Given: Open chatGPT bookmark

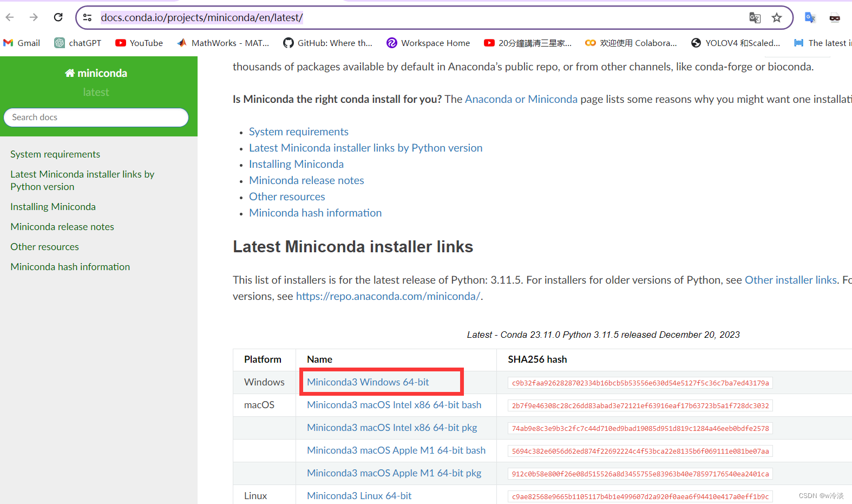Looking at the screenshot, I should [78, 43].
